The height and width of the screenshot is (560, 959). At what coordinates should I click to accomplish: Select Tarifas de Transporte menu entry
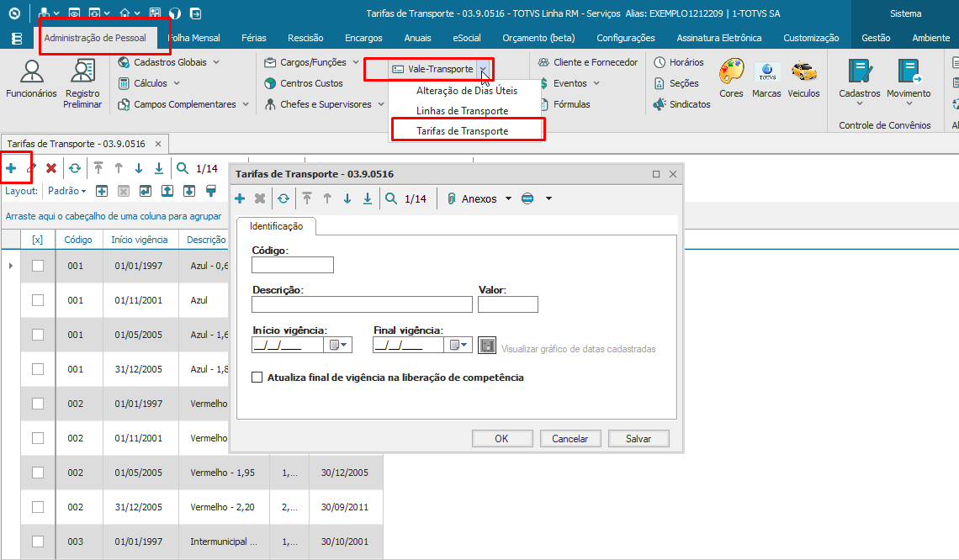click(463, 131)
